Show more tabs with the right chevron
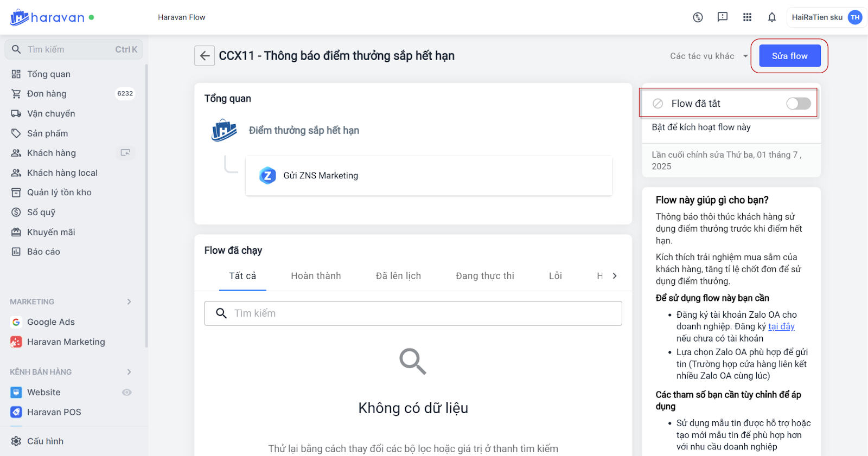The width and height of the screenshot is (868, 456). 615,276
